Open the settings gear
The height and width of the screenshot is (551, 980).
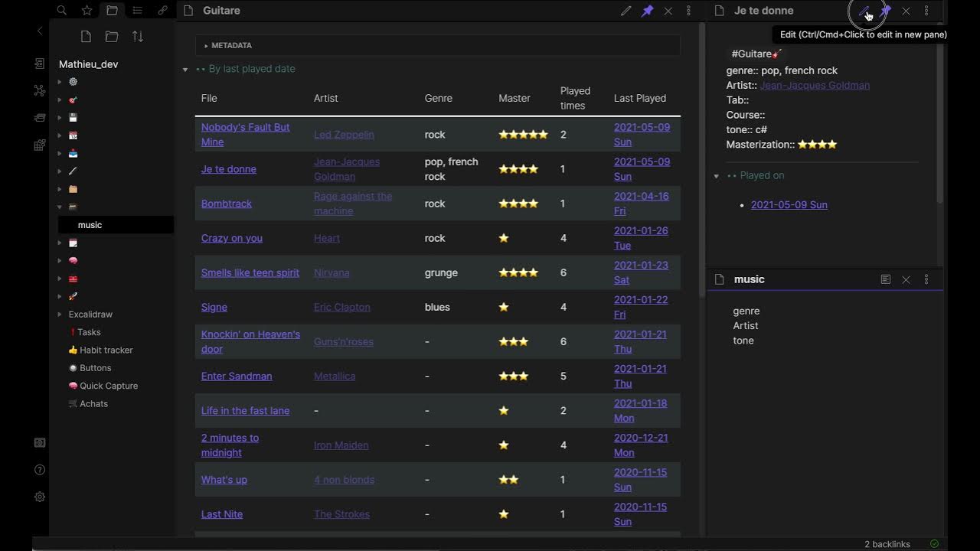click(40, 497)
